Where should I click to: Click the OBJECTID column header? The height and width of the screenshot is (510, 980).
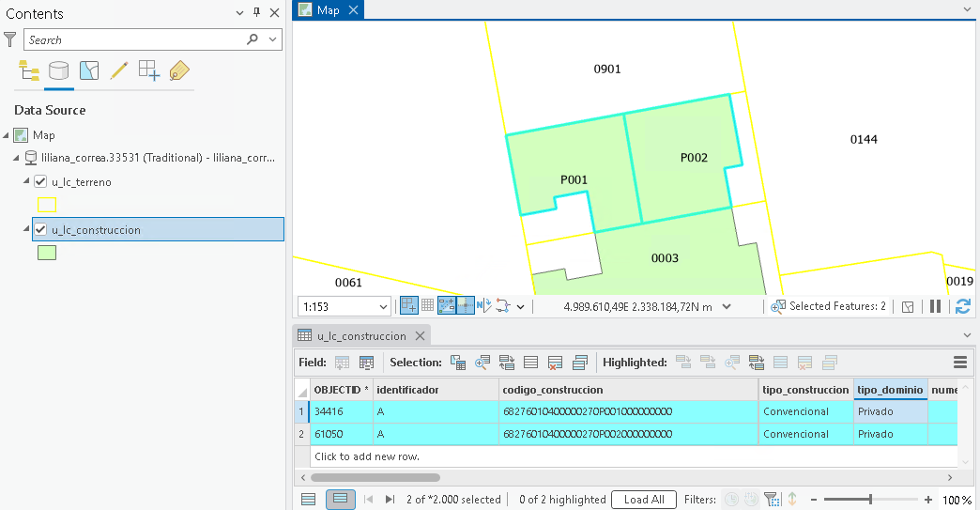[342, 390]
